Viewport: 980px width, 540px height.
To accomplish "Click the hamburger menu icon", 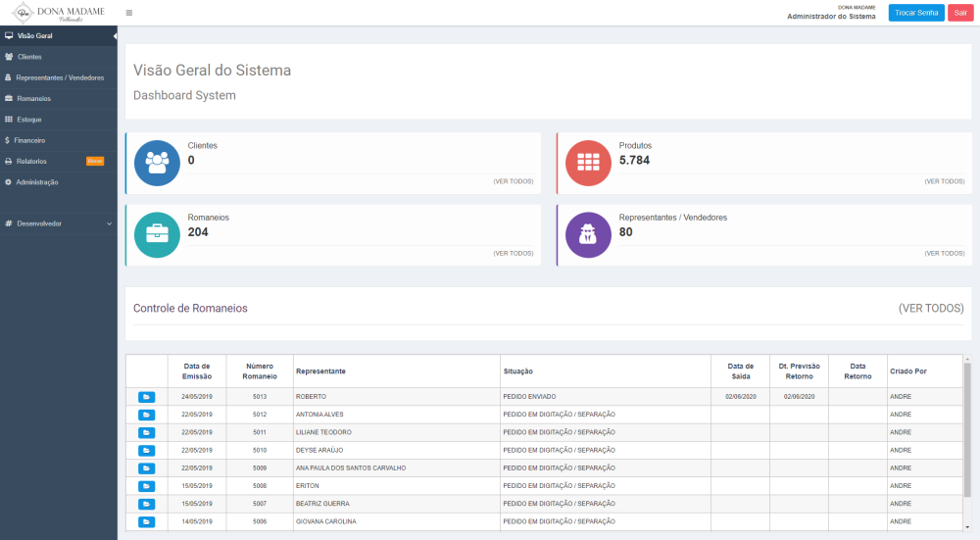I will pos(128,13).
